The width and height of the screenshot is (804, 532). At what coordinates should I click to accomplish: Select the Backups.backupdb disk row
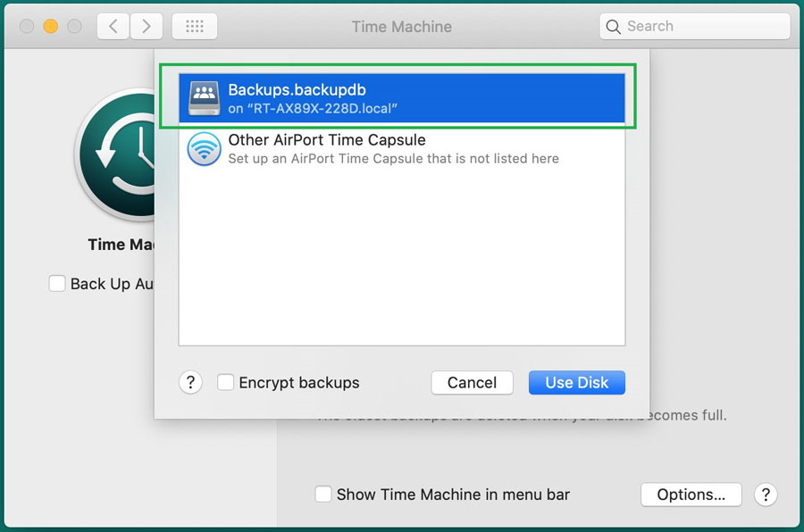(402, 98)
